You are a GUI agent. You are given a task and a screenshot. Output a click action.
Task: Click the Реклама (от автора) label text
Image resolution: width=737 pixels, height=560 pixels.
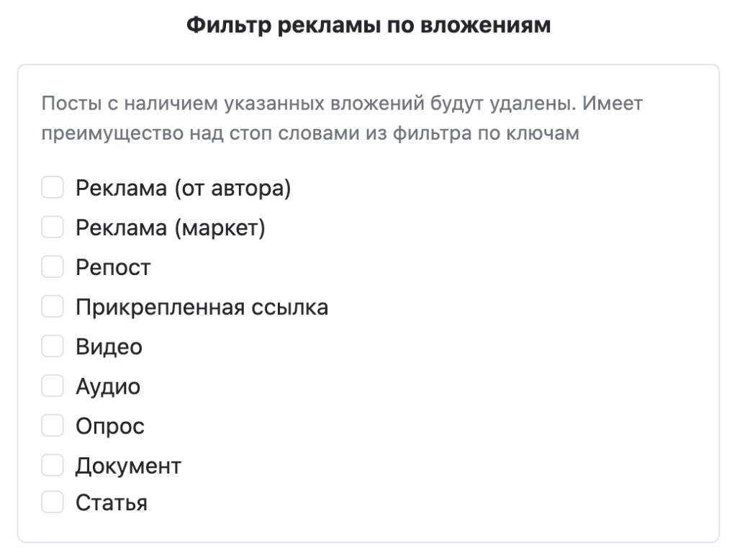click(x=183, y=189)
